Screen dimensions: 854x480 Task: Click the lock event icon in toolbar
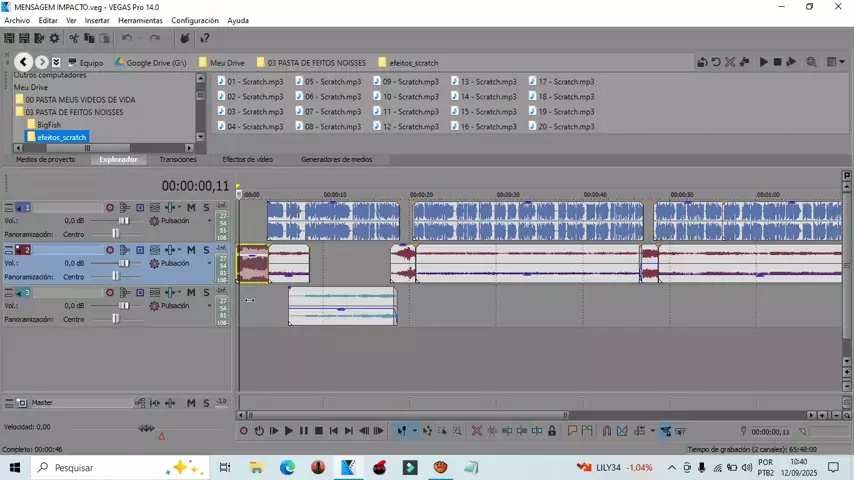[x=551, y=431]
